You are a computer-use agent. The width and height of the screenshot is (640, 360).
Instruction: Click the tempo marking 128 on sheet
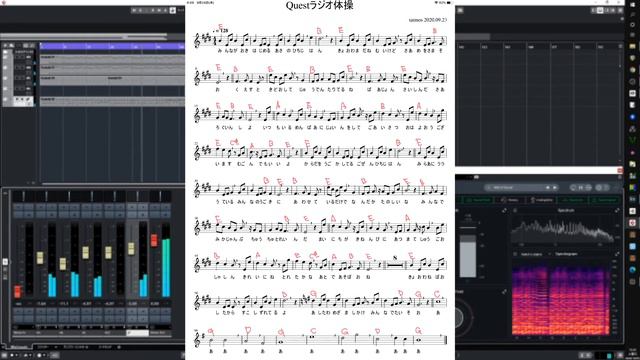(x=221, y=30)
